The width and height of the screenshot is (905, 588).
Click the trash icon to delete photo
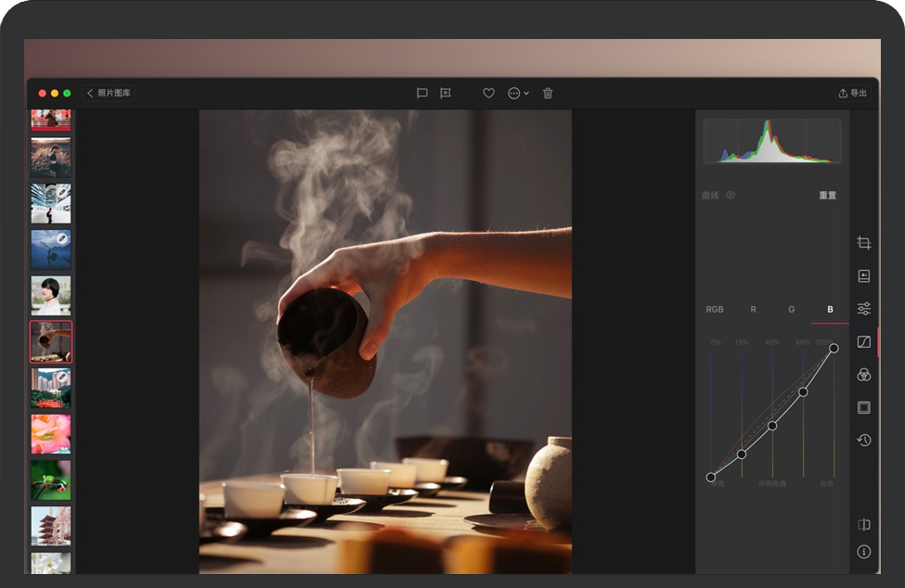pos(548,94)
